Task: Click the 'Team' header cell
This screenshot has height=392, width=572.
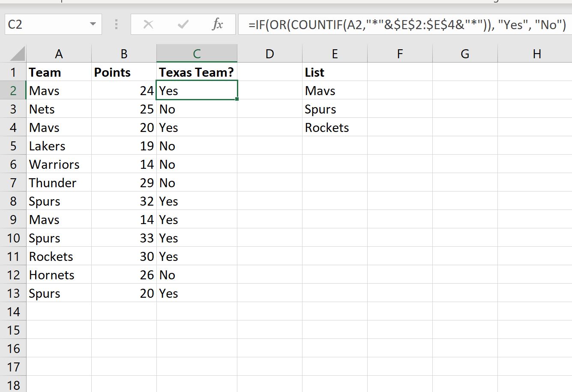Action: click(x=59, y=72)
